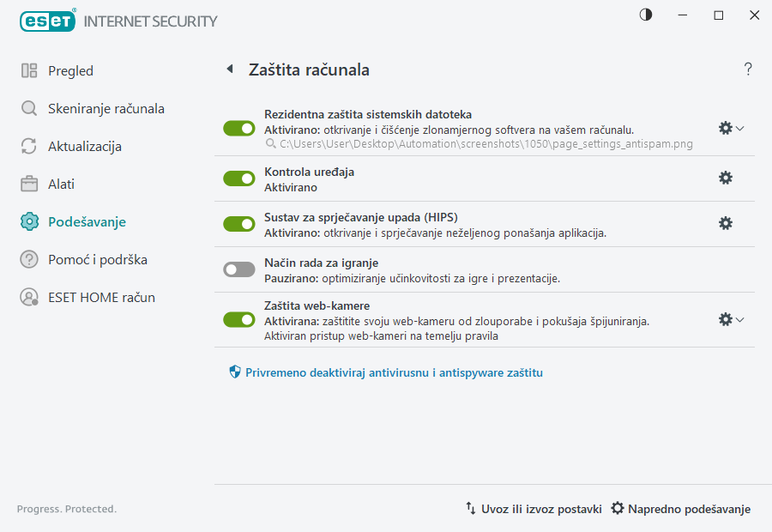Disable Rezidentna zaštita sistemskih datoteka
The height and width of the screenshot is (532, 772).
(x=238, y=128)
